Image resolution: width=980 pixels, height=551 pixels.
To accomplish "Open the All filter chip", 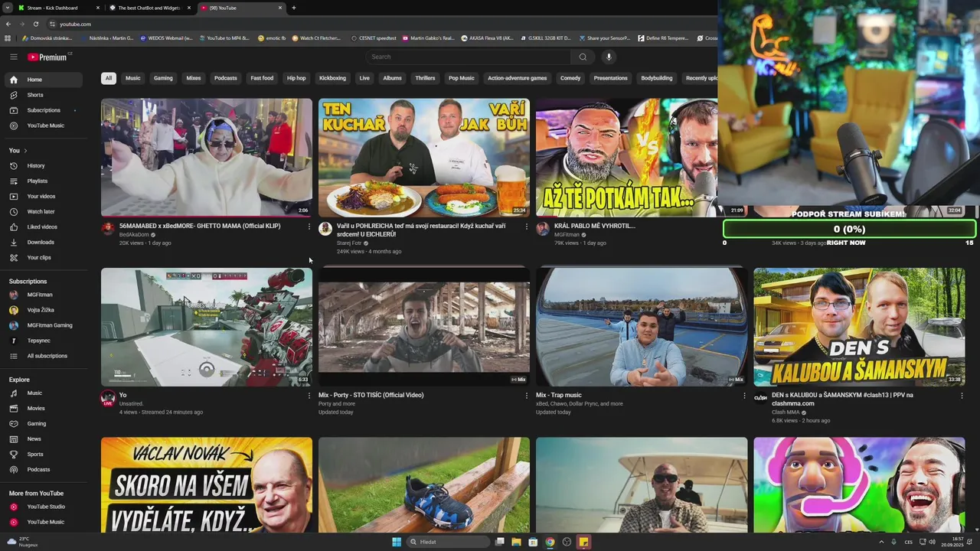I will [x=109, y=78].
